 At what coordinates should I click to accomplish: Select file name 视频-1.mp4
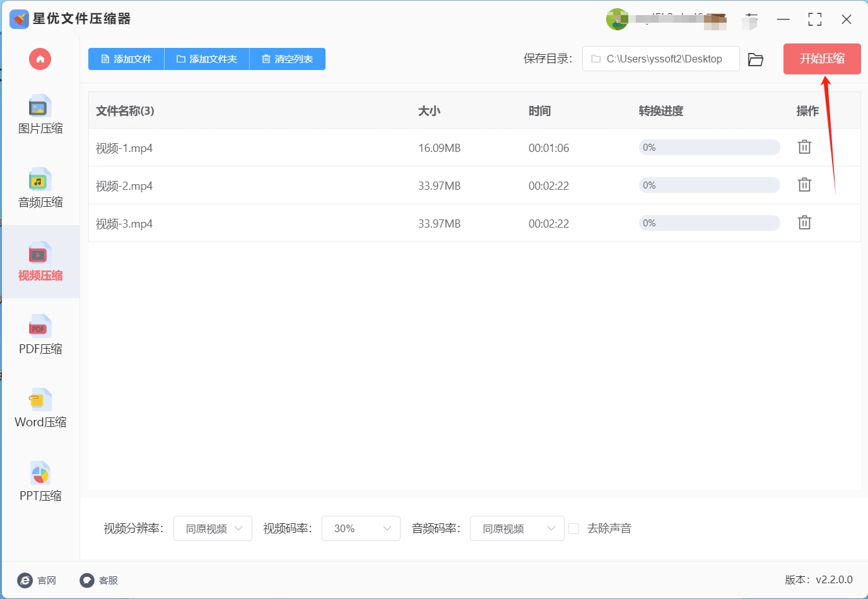124,148
